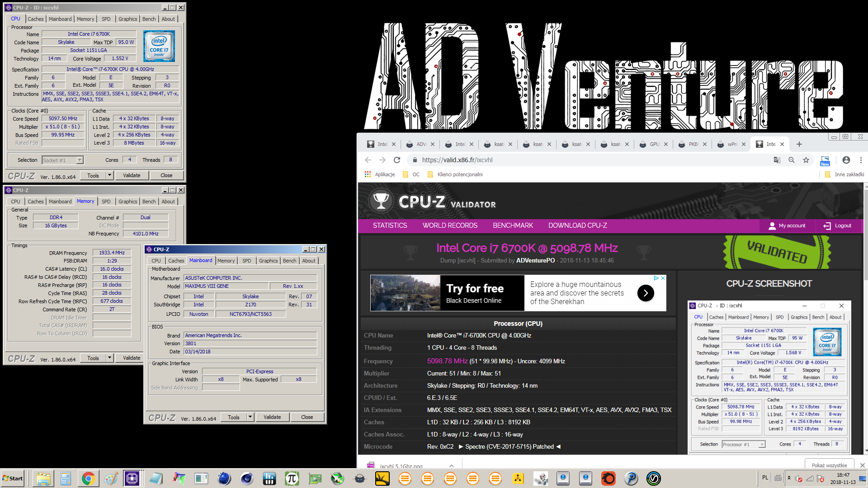Open Graphics tab in Mainboard CPU-Z window

269,261
